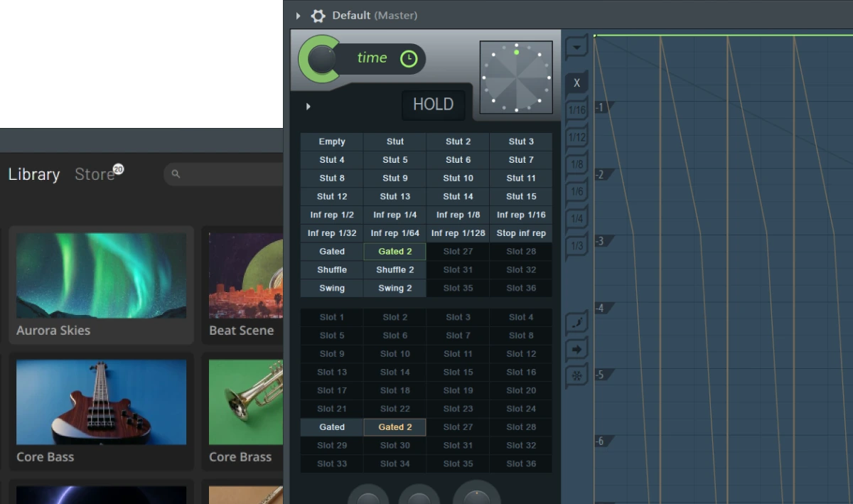Open the Beat Scene instrument

click(x=242, y=285)
